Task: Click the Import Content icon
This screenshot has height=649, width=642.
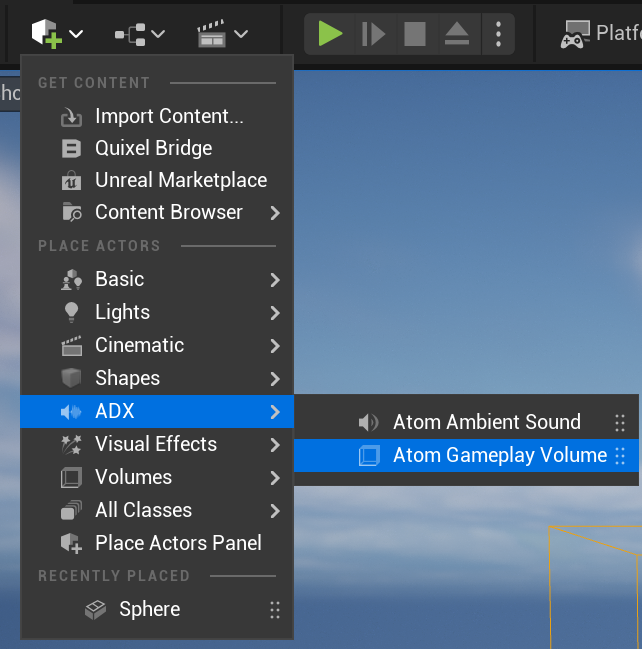Action: pos(71,117)
